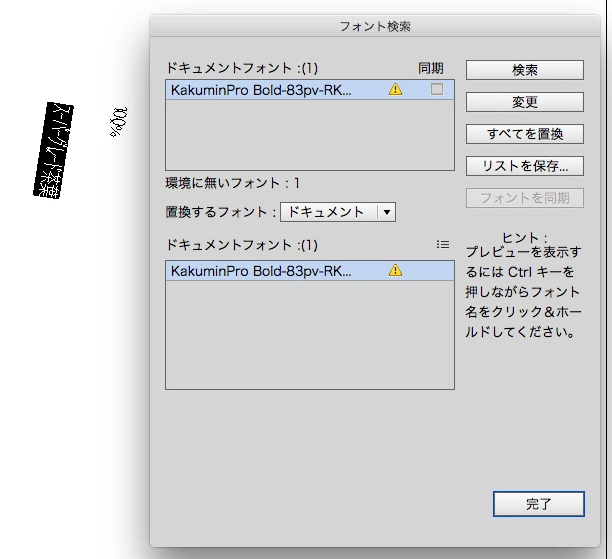Open the 置換するフォント dropdown

click(x=338, y=212)
